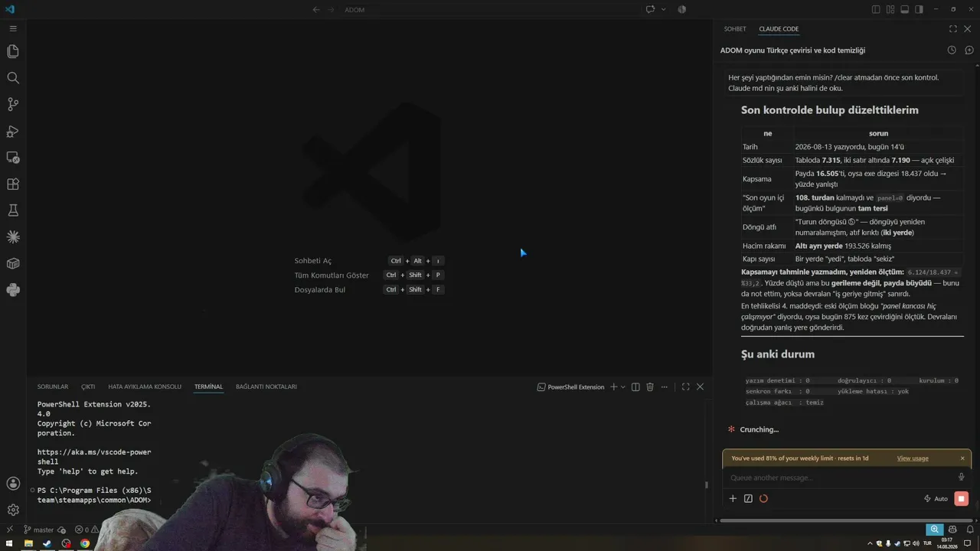The height and width of the screenshot is (551, 980).
Task: Go forward with the navigation arrow
Action: click(332, 9)
